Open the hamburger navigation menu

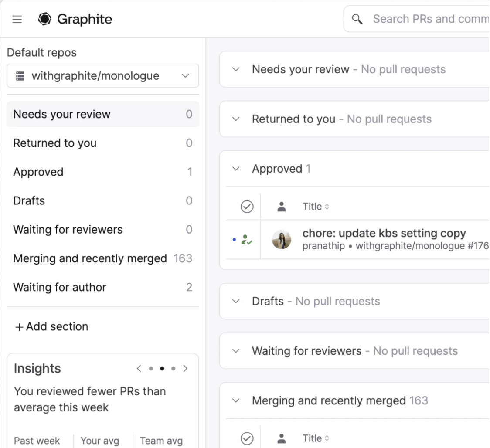pyautogui.click(x=17, y=19)
